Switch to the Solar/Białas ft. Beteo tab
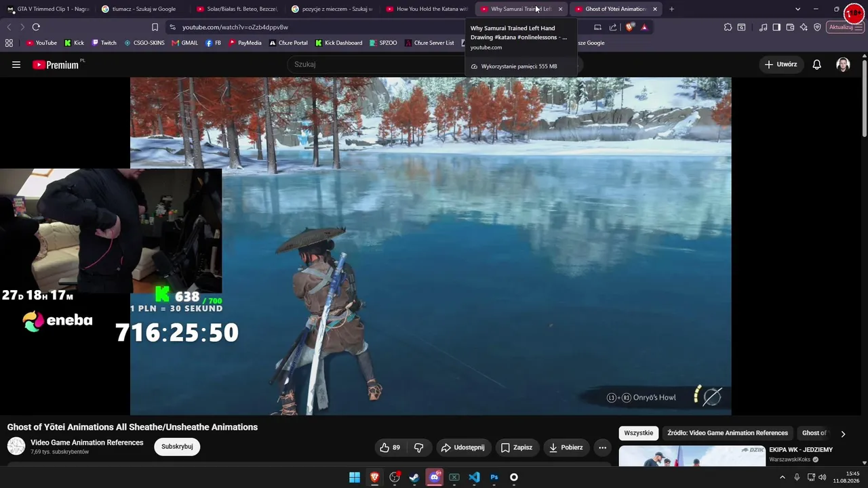868x488 pixels. [237, 9]
